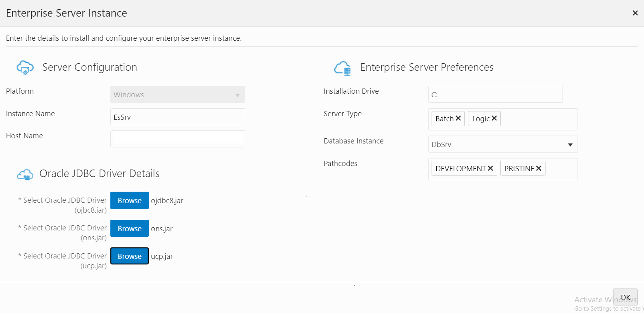Click the selected ucp.jar file name
This screenshot has width=644, height=313.
pos(162,256)
